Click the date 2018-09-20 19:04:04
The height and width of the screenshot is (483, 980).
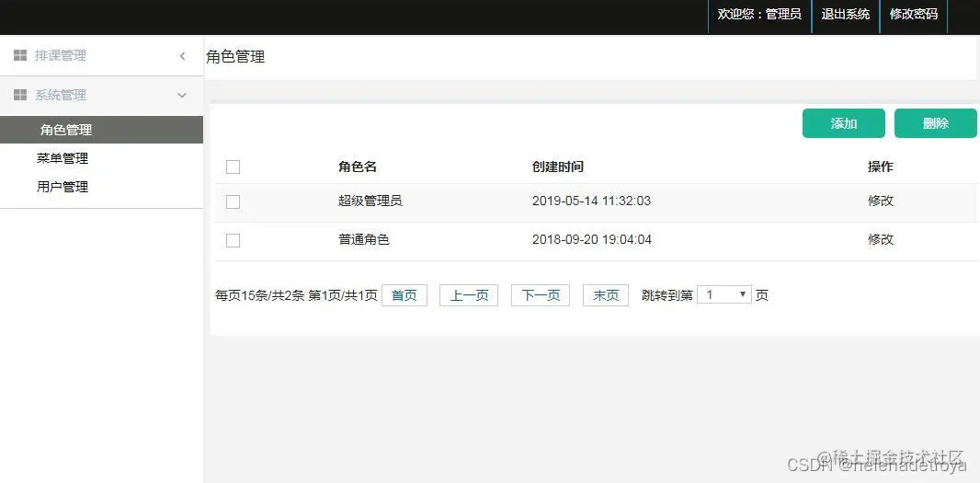coord(592,239)
